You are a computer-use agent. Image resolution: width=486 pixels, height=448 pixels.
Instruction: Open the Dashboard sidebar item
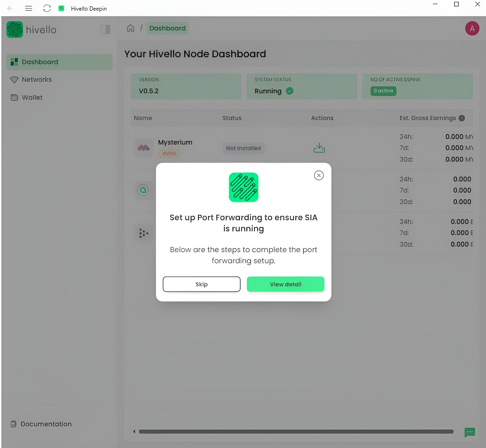(x=59, y=62)
